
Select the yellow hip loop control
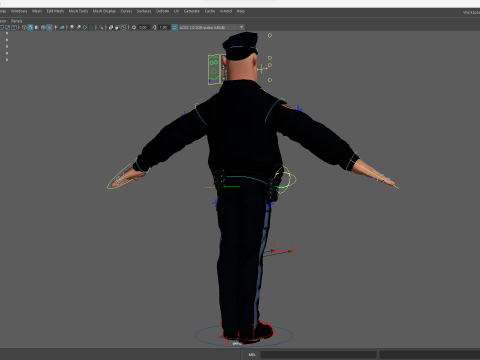point(286,179)
